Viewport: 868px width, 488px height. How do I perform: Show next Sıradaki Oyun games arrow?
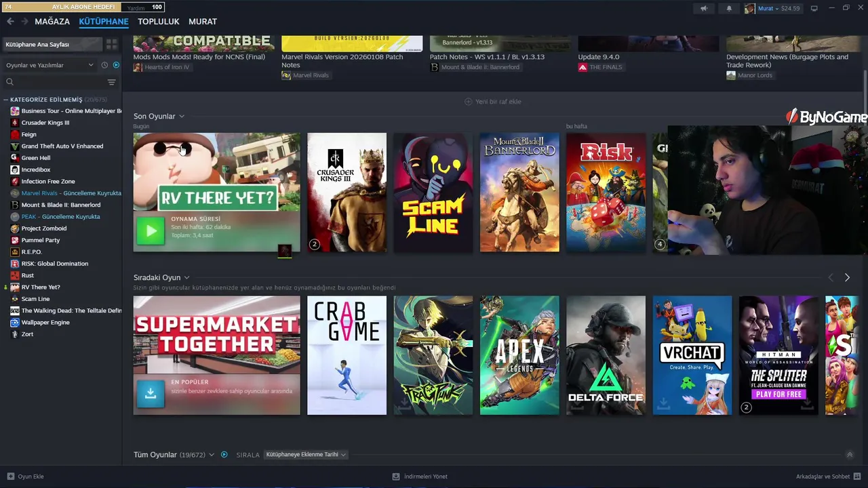847,277
